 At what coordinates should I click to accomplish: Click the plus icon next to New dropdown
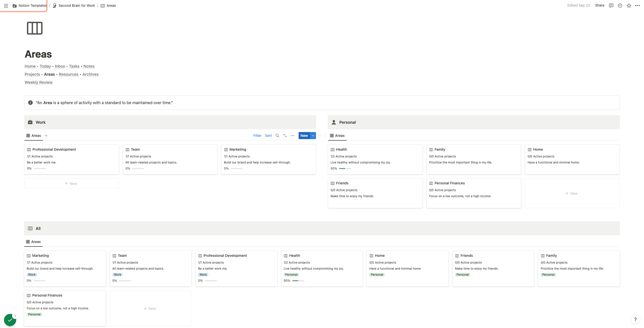[320, 136]
